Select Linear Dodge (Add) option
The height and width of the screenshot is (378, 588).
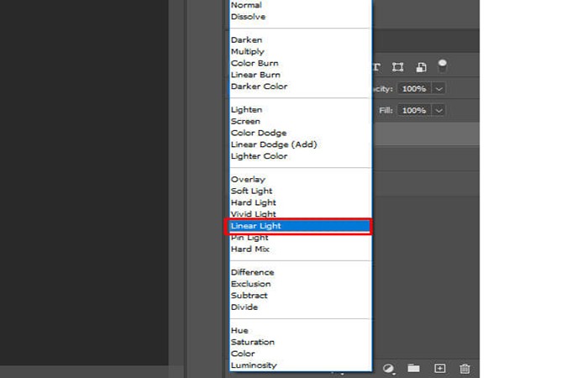[x=301, y=144]
